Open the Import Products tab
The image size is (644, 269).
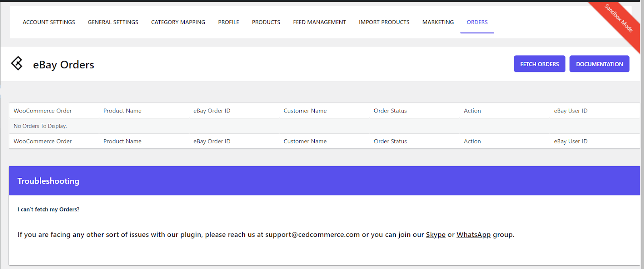point(384,22)
